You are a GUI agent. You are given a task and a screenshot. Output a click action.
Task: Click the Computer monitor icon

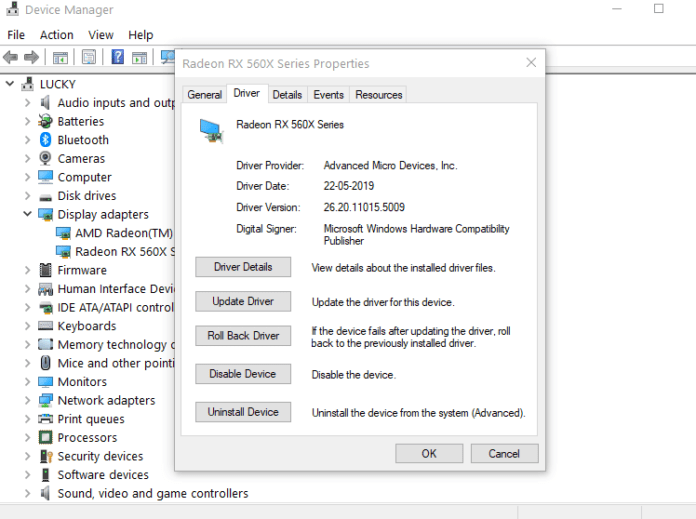click(x=45, y=177)
